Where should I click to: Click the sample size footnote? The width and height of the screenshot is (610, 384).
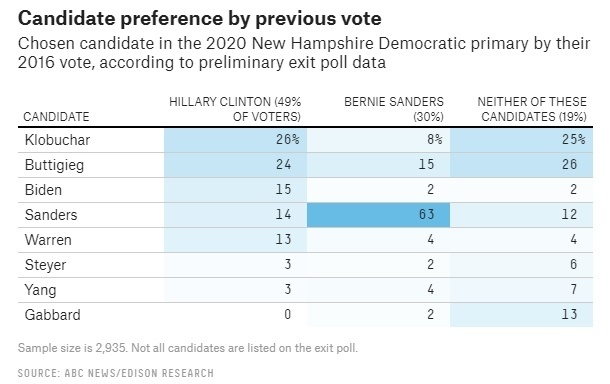tap(188, 348)
